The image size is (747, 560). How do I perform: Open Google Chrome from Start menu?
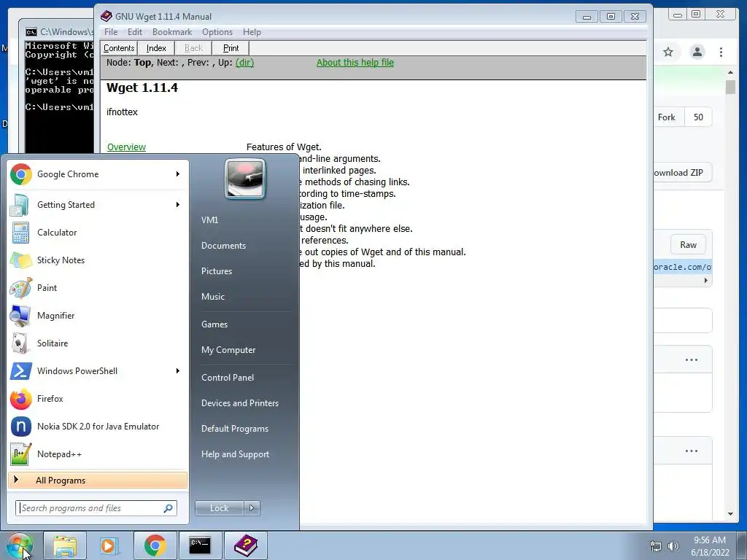click(96, 174)
